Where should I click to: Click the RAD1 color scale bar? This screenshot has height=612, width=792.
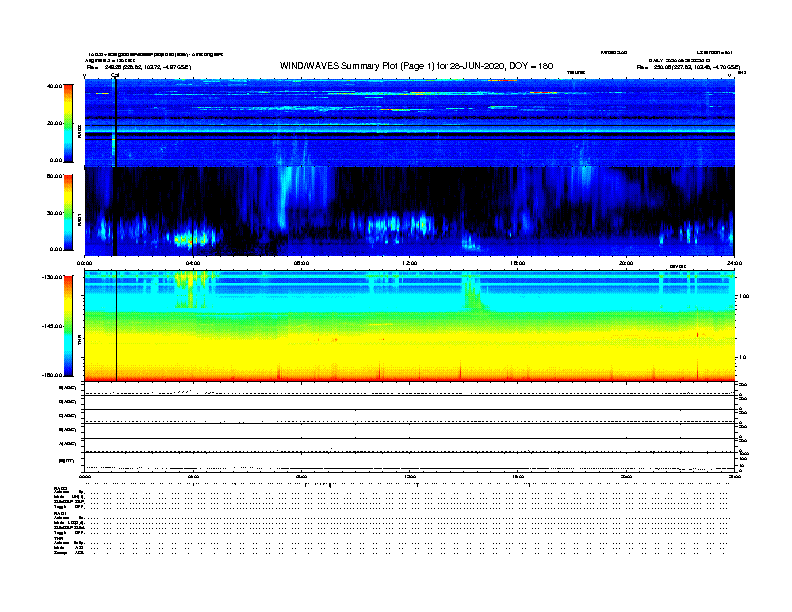coord(68,213)
